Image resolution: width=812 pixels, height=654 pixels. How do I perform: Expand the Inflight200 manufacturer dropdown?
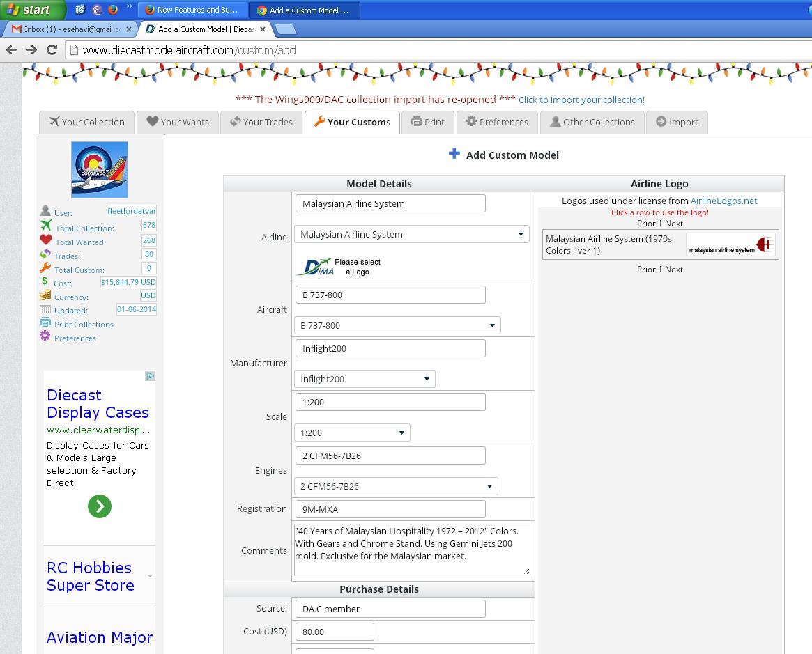[365, 380]
